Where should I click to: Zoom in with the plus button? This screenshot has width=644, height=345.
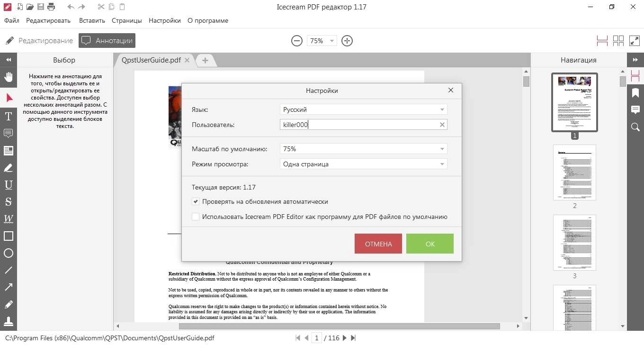347,41
